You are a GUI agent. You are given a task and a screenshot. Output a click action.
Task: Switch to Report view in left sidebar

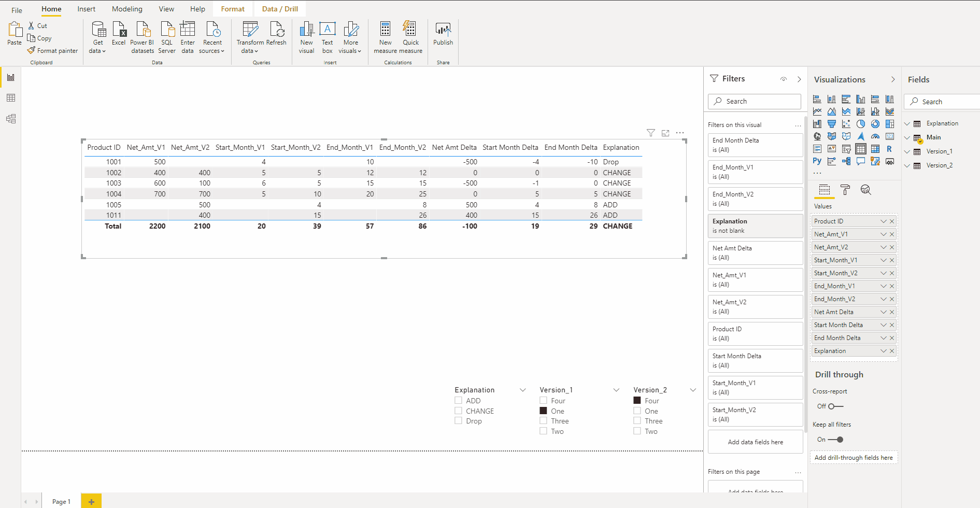click(11, 77)
